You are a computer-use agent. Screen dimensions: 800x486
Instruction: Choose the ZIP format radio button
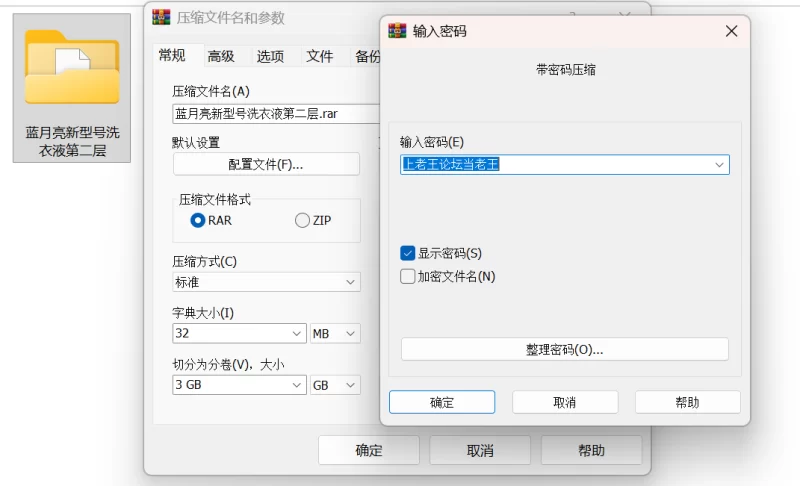tap(302, 220)
